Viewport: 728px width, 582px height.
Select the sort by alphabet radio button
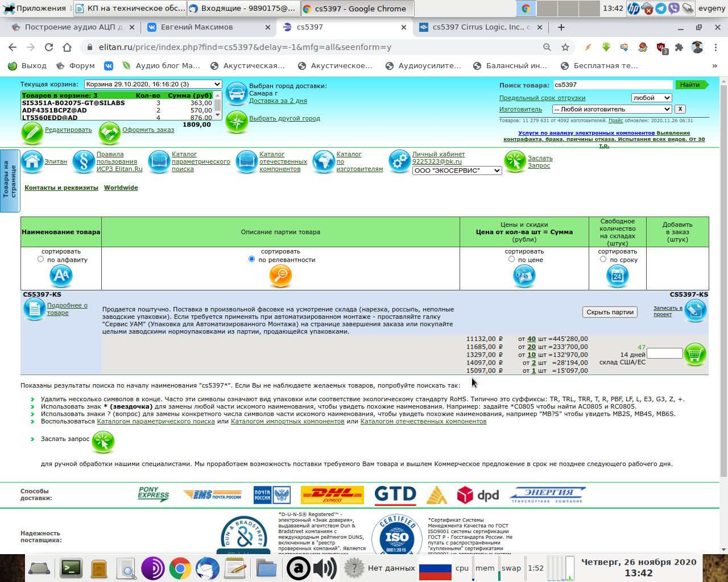tap(40, 259)
